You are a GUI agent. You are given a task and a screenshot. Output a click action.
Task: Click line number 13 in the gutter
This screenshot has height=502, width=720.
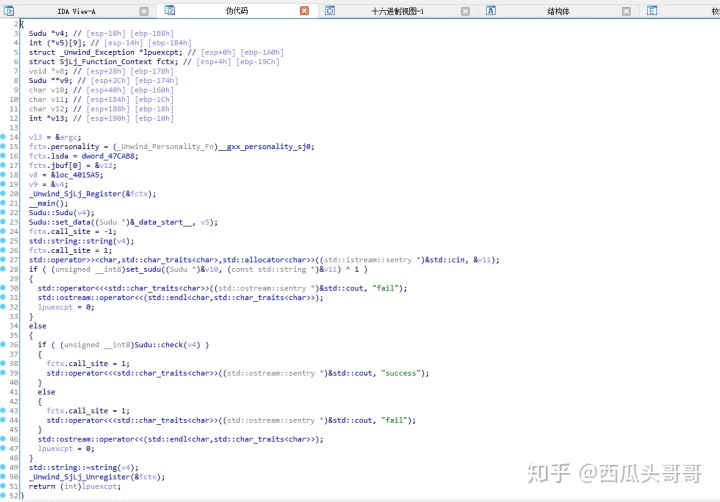(x=14, y=128)
